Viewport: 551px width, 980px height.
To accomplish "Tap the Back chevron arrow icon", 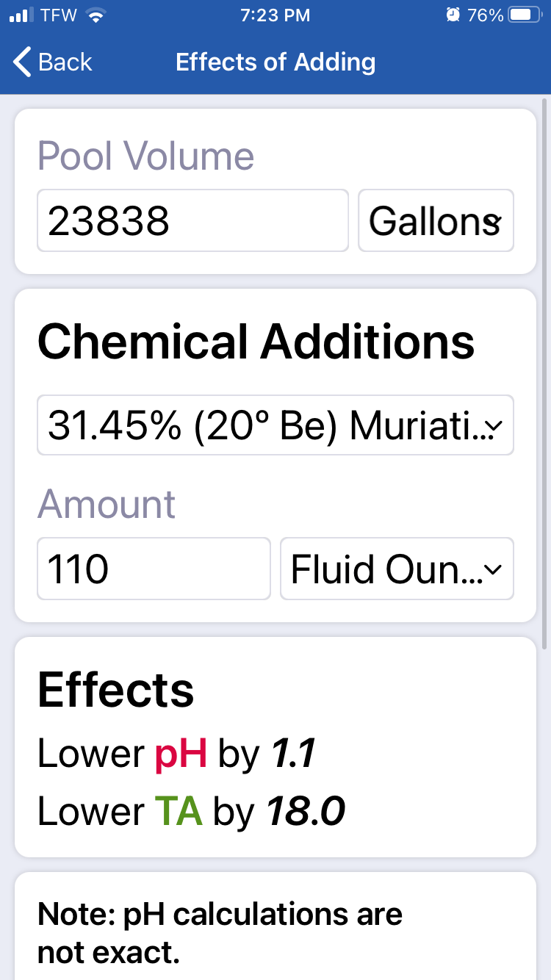I will click(x=23, y=62).
